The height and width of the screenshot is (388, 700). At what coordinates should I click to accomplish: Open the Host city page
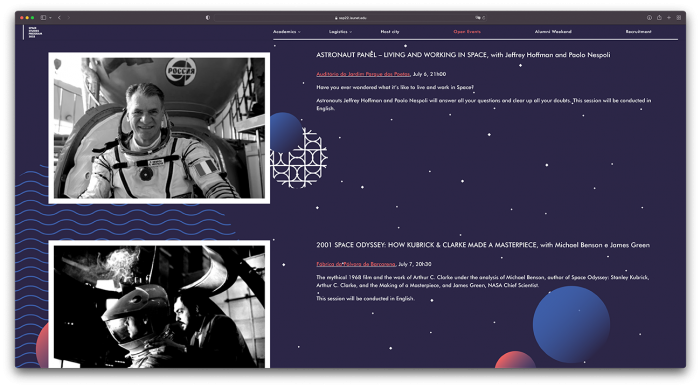click(x=390, y=32)
